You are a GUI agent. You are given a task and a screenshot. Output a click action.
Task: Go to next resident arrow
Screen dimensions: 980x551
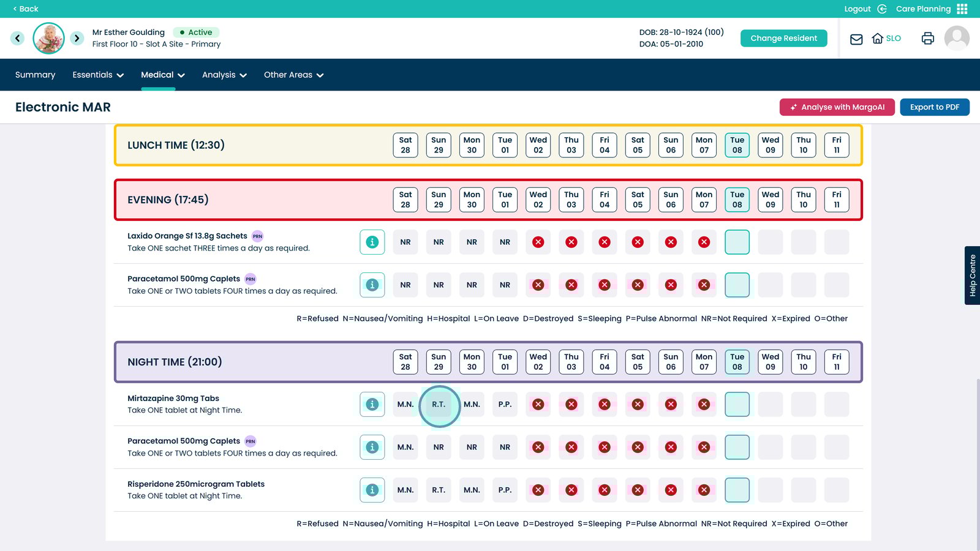[77, 38]
